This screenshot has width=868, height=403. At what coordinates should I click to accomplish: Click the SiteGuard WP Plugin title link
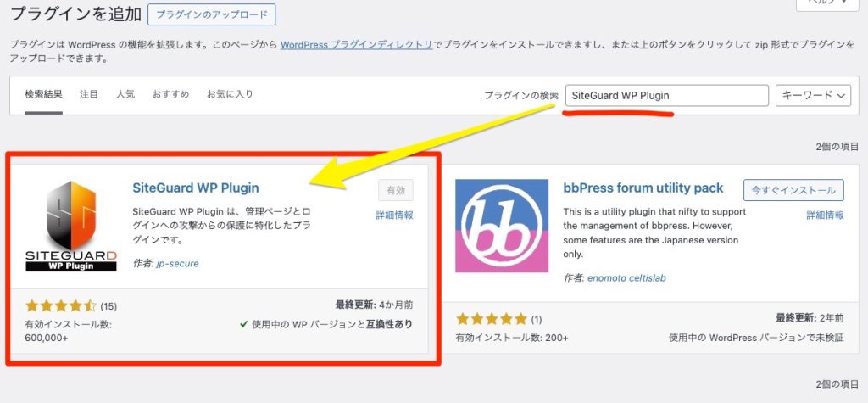[x=196, y=188]
